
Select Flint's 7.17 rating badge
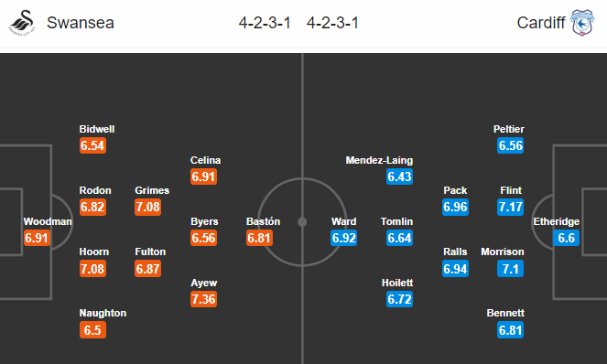(511, 207)
